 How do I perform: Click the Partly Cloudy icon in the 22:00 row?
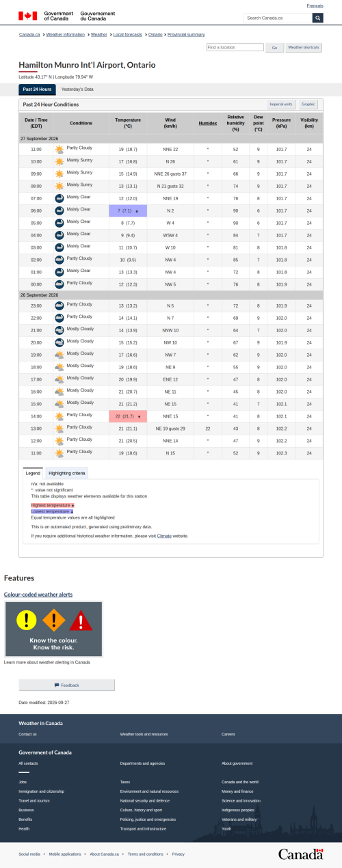(x=60, y=318)
